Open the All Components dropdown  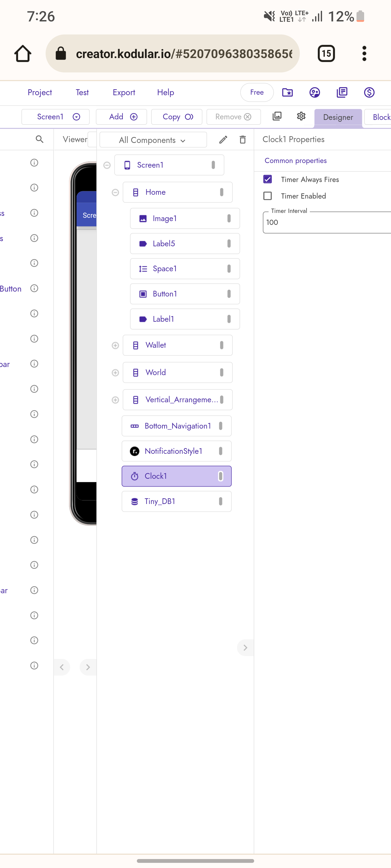point(153,139)
